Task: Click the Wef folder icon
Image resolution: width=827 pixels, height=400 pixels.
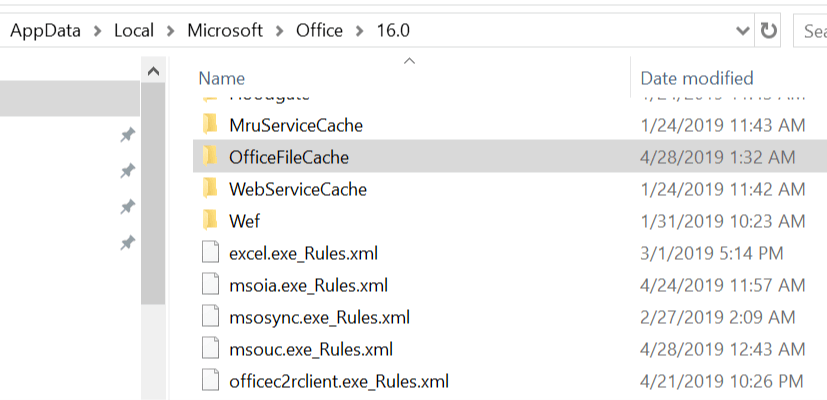Action: click(210, 221)
